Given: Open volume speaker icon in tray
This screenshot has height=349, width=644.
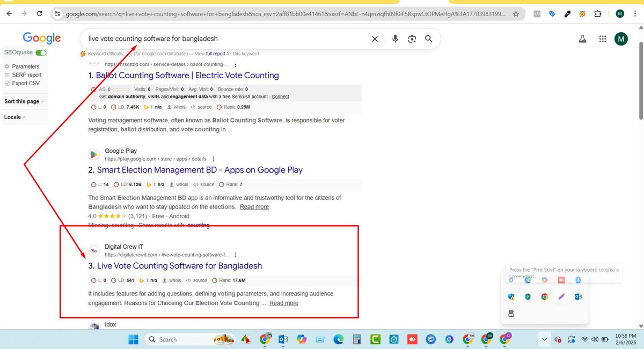Looking at the screenshot, I should pyautogui.click(x=595, y=339).
